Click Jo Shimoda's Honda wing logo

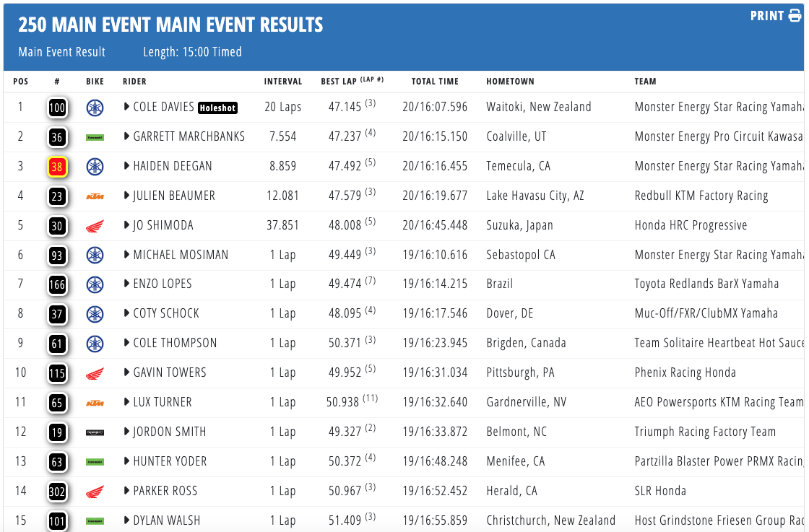pyautogui.click(x=95, y=226)
